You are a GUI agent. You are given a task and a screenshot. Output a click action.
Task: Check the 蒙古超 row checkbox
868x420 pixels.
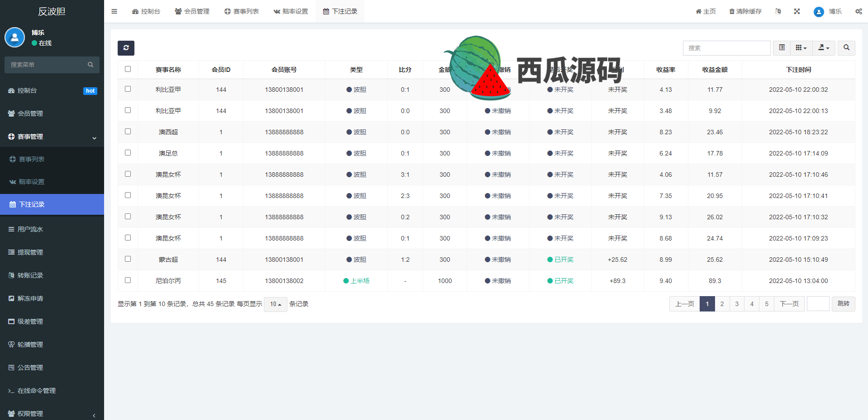pyautogui.click(x=128, y=259)
